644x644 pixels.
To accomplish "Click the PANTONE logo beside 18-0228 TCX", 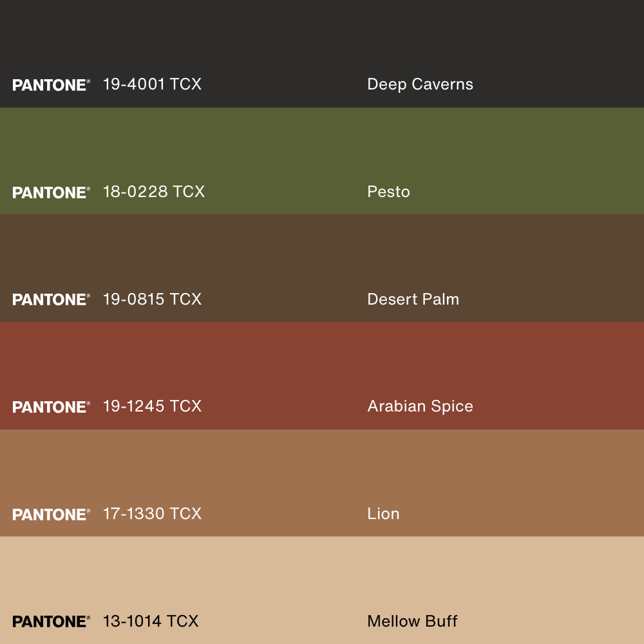I will point(52,193).
